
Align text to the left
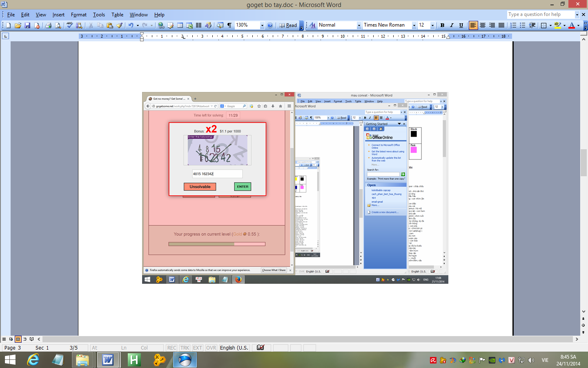[473, 25]
